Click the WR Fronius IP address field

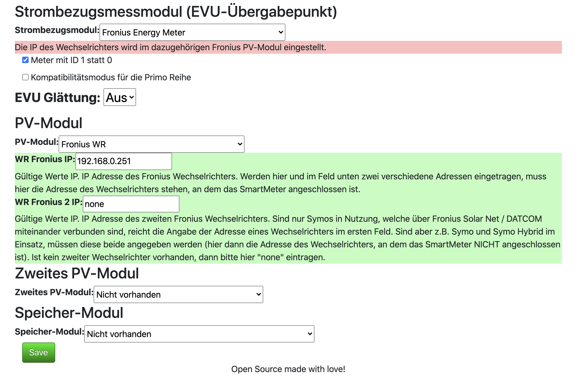coord(123,161)
